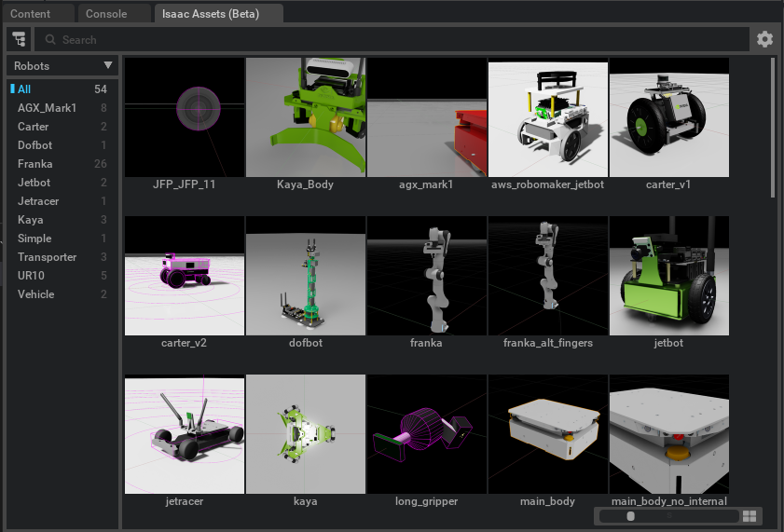
Task: Select the jetbot asset thumbnail
Action: (668, 277)
